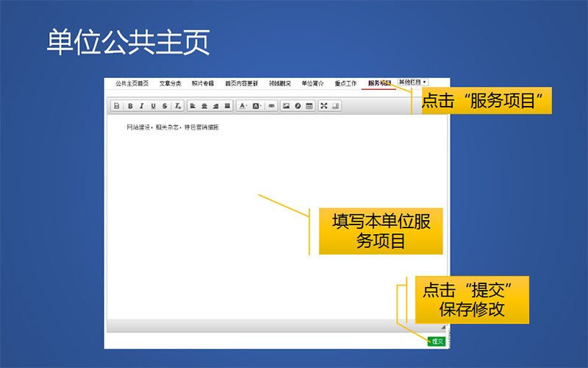
Task: Insert a table into the editor
Action: tap(309, 106)
